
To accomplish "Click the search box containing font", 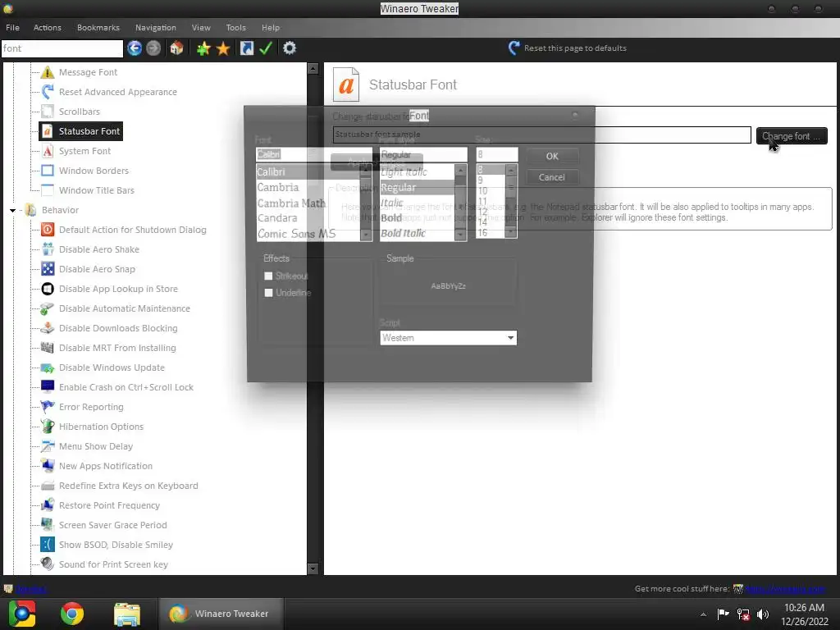I will [62, 48].
